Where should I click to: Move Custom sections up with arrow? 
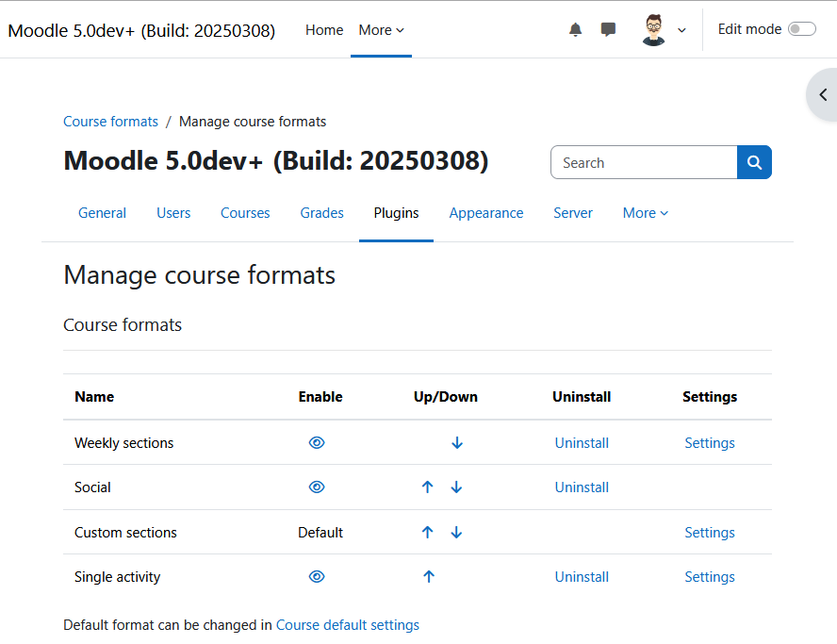coord(428,533)
